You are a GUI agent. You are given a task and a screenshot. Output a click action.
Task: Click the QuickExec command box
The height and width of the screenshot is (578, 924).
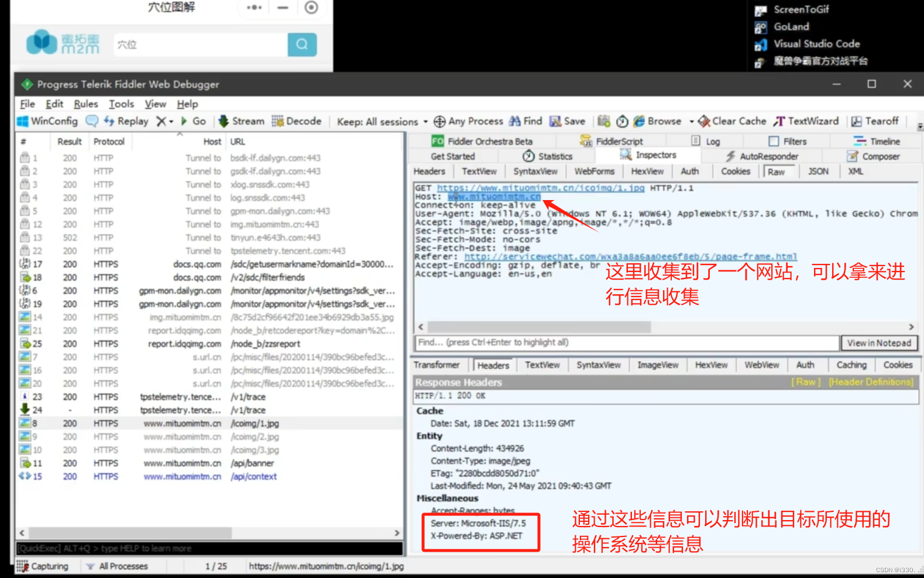pos(209,549)
